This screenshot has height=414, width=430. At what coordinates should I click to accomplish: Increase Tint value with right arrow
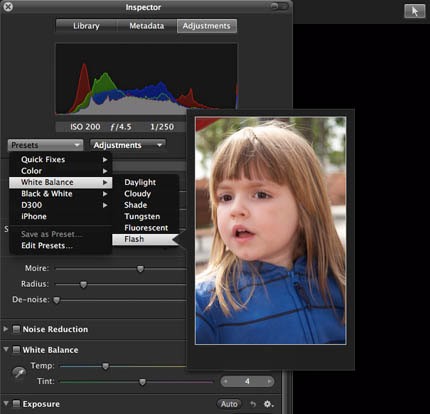pos(269,381)
